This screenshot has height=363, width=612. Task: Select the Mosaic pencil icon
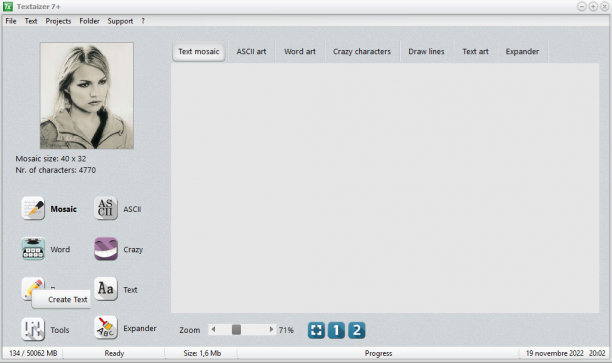[33, 208]
